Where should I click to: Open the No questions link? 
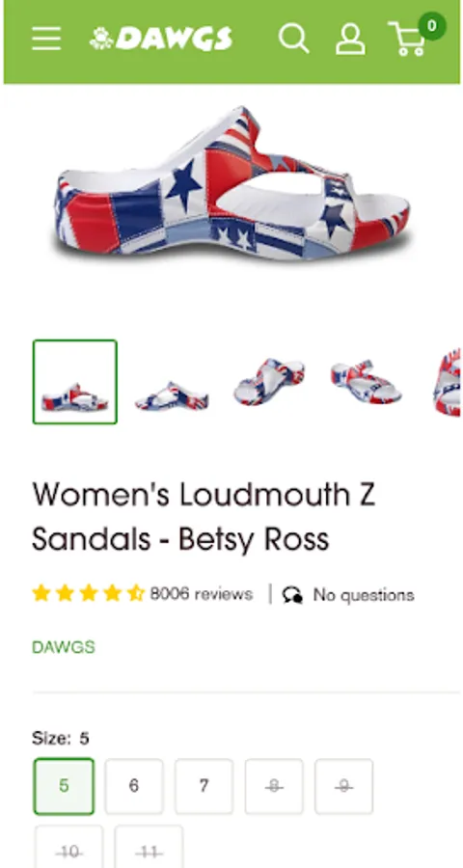point(364,595)
